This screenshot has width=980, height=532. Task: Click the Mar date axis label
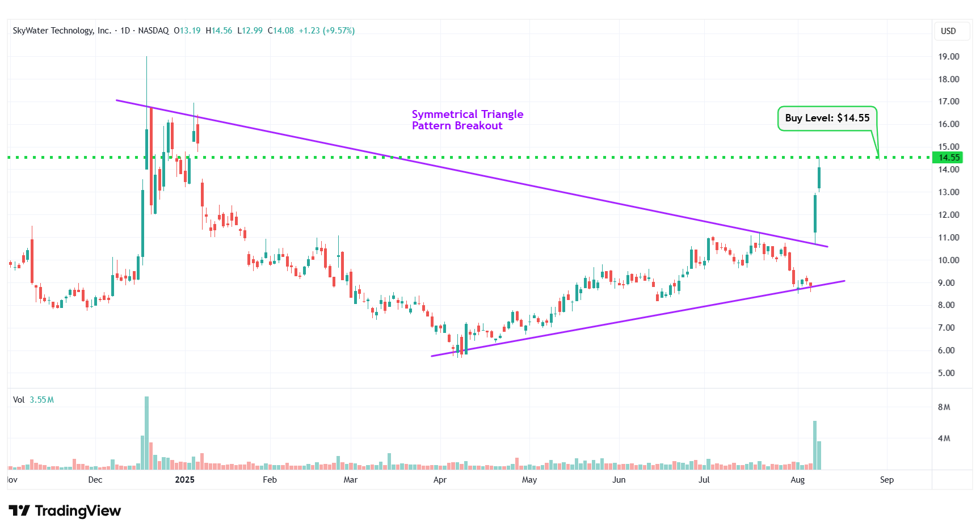tap(351, 480)
